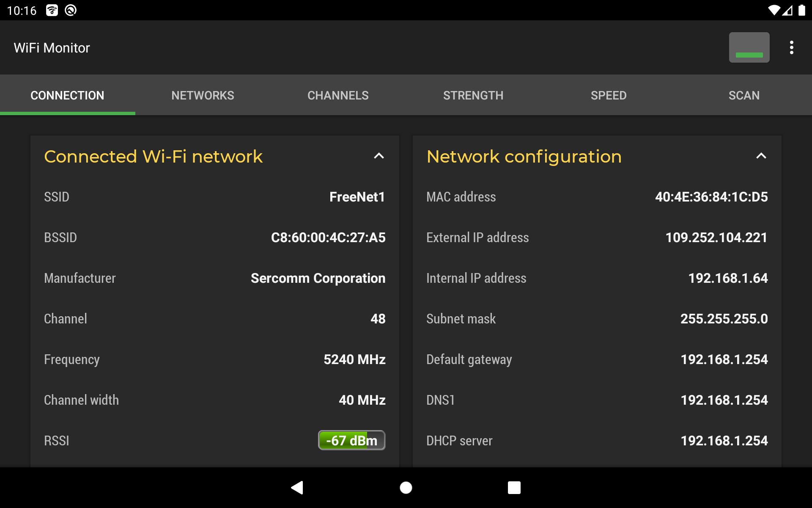Select the Speed tab
This screenshot has height=508, width=812.
608,95
